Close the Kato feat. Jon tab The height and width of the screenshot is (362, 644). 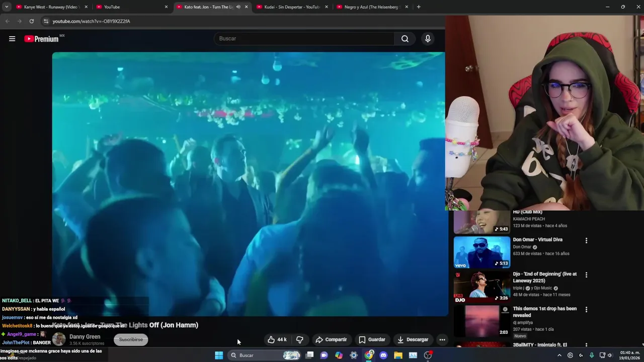point(246,7)
